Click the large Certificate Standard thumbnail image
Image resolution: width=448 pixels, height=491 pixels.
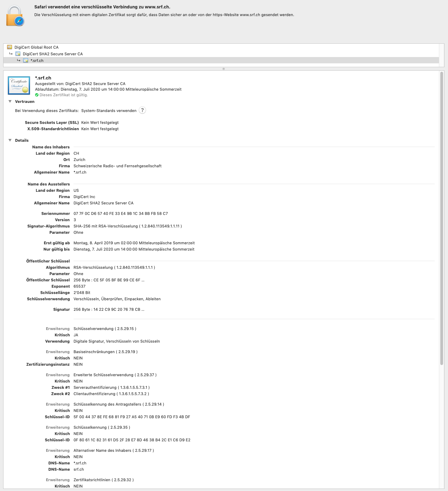(19, 85)
